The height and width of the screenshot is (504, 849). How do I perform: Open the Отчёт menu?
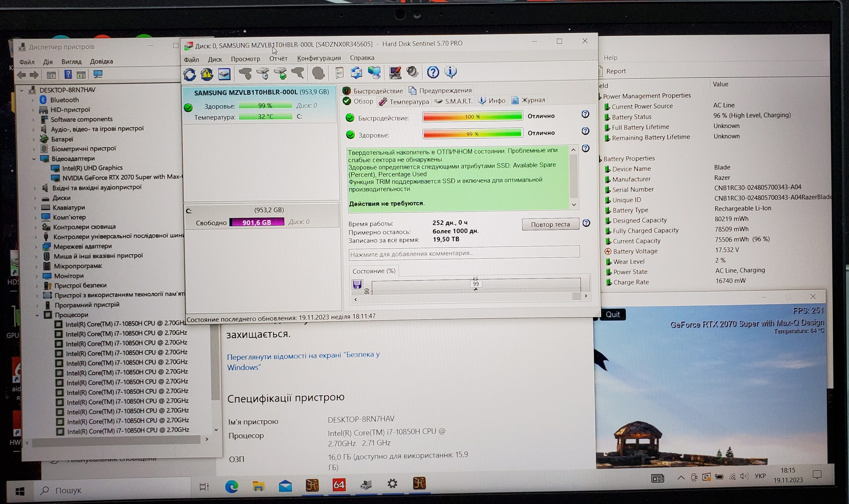point(278,58)
